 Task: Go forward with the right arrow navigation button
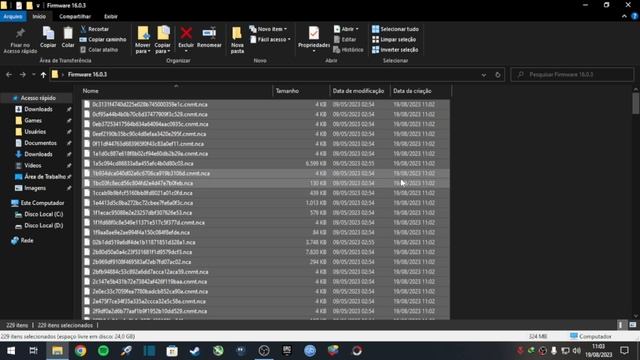pyautogui.click(x=23, y=75)
